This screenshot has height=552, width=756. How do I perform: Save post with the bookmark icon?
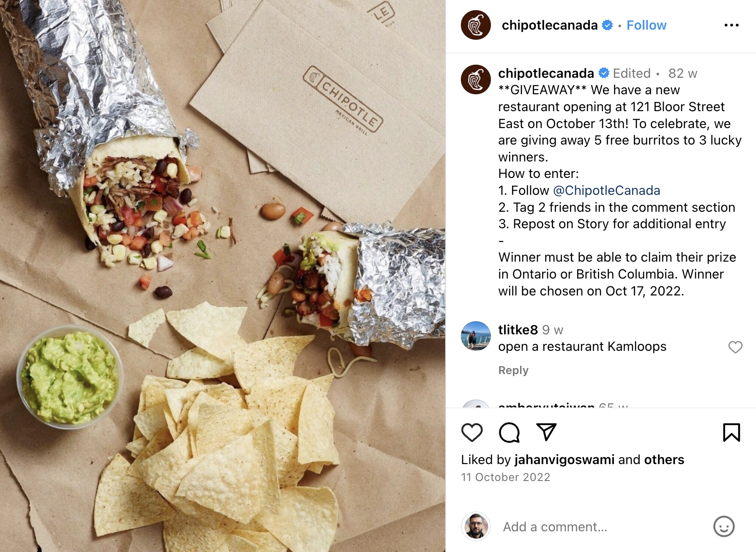pos(731,432)
